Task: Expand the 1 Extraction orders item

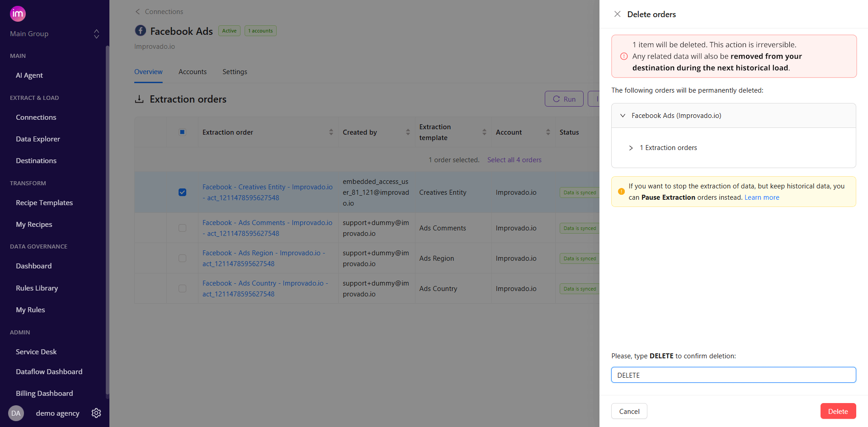Action: [x=631, y=148]
